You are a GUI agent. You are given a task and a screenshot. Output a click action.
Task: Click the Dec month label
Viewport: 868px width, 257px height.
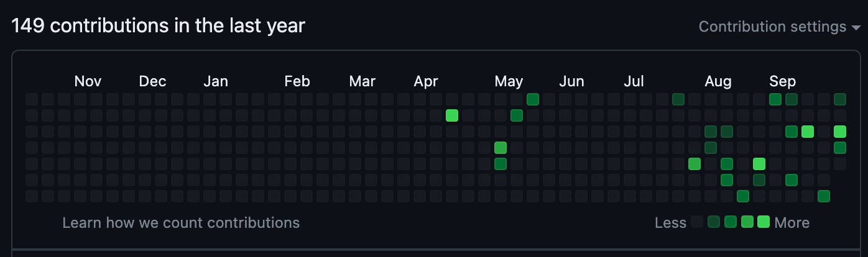tap(152, 81)
